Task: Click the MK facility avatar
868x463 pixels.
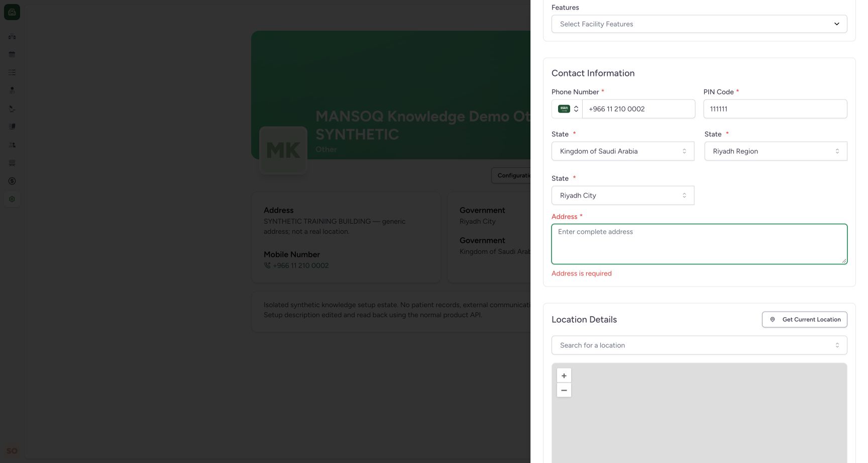Action: [283, 150]
